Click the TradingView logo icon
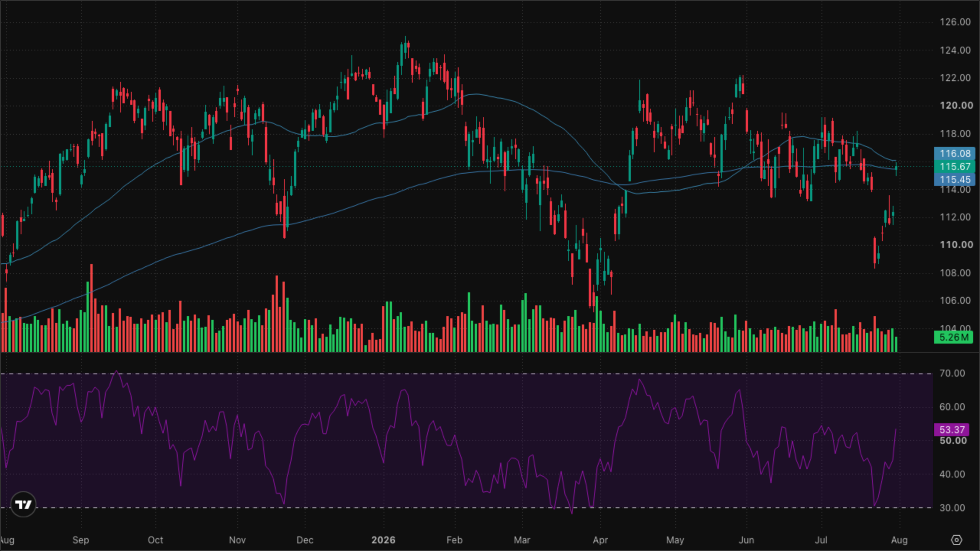Screen dimensions: 980x551 (23, 504)
